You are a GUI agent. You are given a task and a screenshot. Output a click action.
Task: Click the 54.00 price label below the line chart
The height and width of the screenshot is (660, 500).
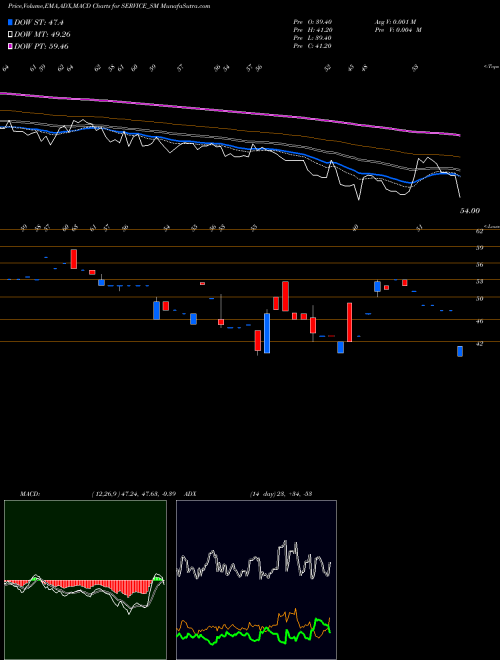[x=470, y=211]
